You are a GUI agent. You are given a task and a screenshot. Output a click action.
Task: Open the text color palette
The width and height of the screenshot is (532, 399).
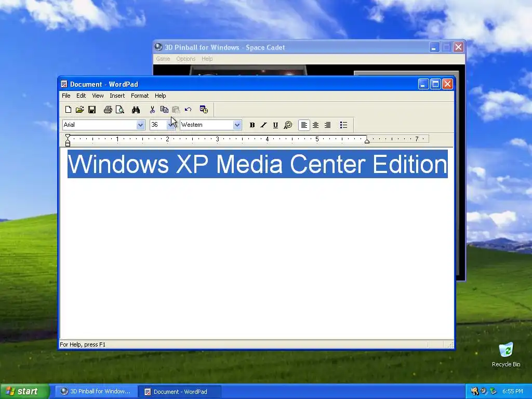288,125
